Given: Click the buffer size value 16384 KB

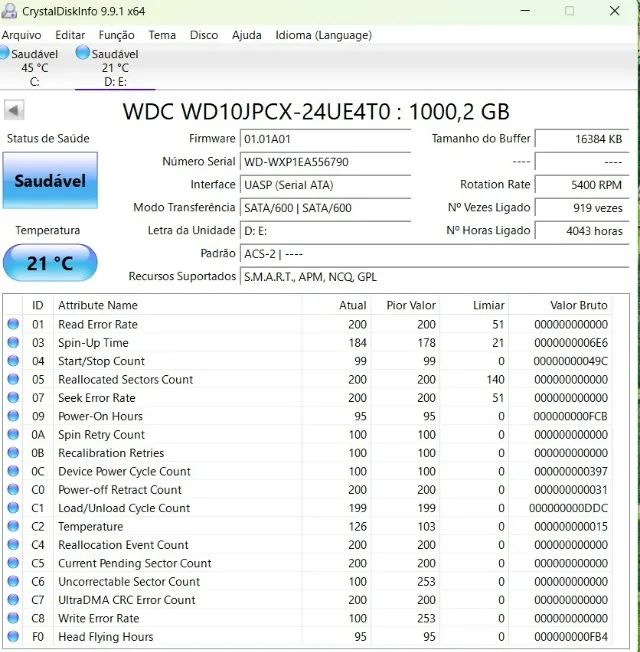Looking at the screenshot, I should 582,138.
